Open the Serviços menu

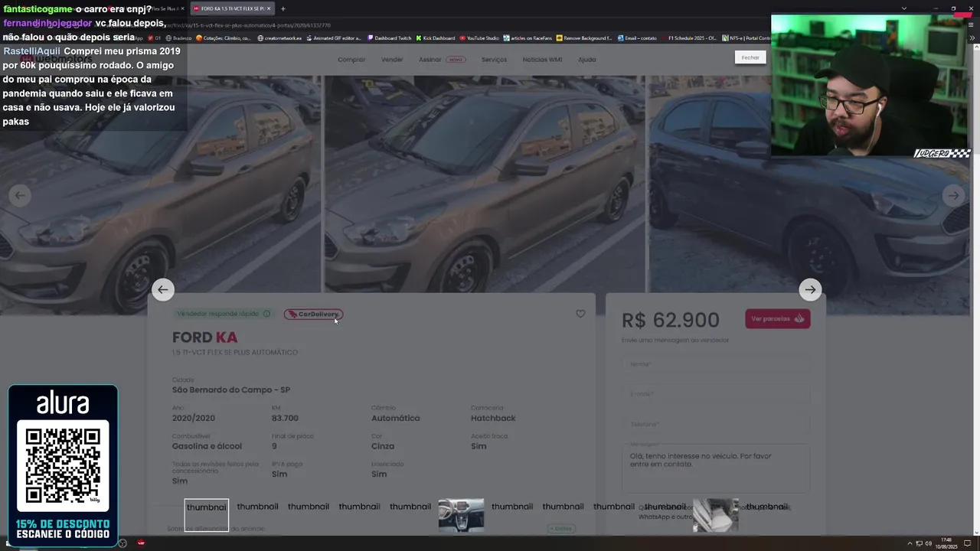pos(494,60)
